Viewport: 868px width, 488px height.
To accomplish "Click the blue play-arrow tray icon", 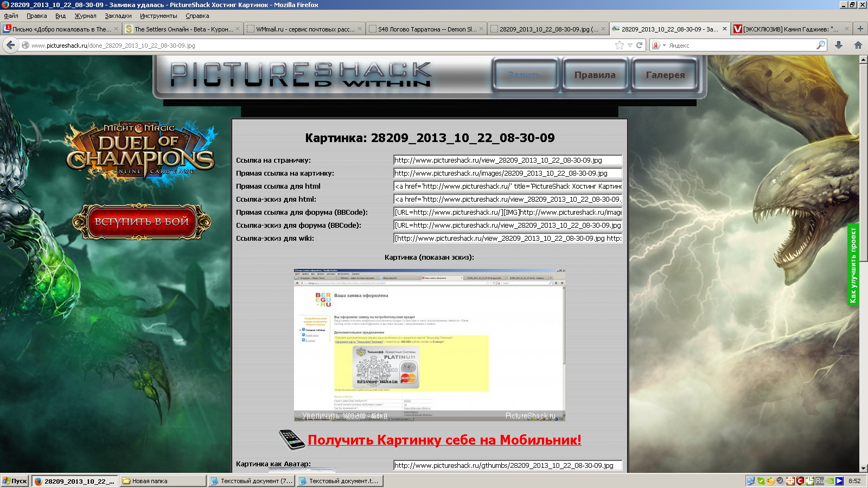I will click(839, 481).
